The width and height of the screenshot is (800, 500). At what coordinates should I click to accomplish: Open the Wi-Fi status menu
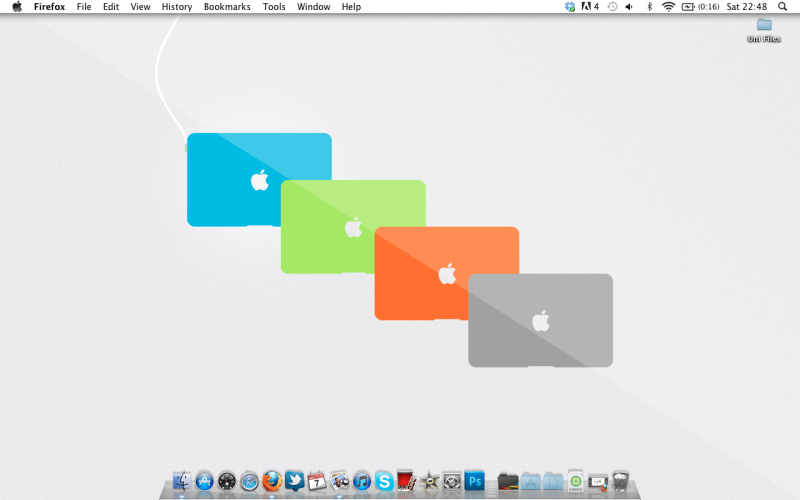(668, 7)
